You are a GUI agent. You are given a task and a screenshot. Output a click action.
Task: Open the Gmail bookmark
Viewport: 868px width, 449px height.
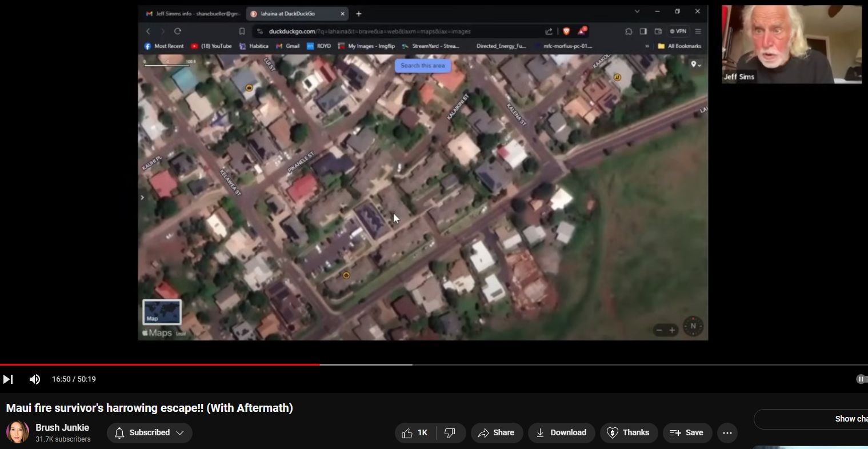click(x=288, y=46)
